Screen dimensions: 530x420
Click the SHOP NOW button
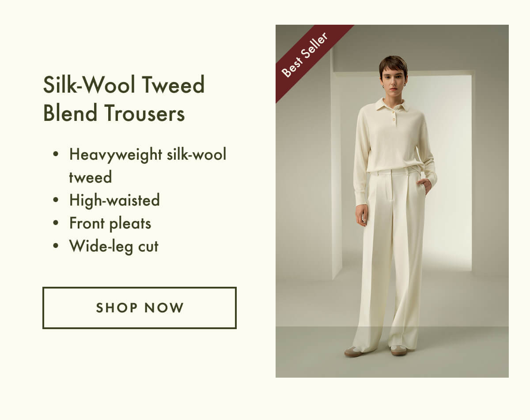tap(140, 308)
